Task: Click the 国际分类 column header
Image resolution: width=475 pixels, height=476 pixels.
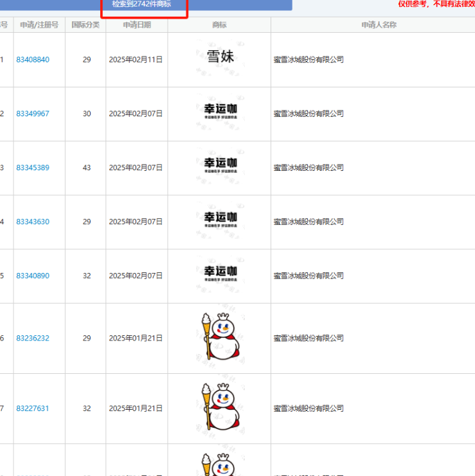Action: pyautogui.click(x=85, y=25)
